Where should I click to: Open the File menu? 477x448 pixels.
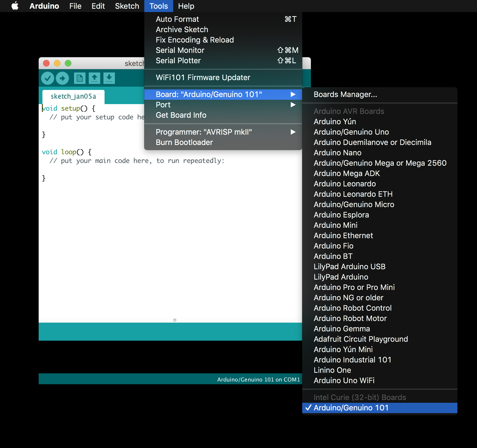tap(75, 6)
